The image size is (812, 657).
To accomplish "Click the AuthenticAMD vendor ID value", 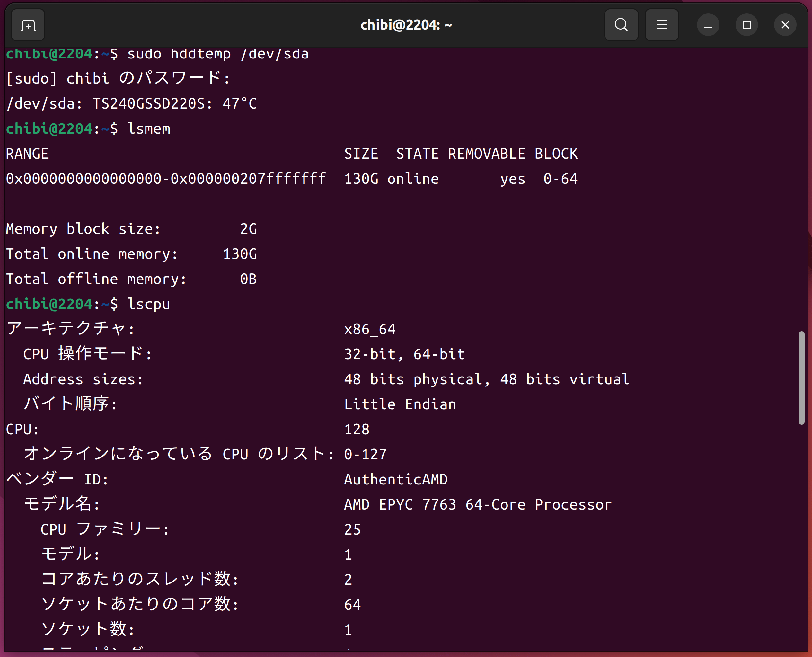I will [x=395, y=480].
